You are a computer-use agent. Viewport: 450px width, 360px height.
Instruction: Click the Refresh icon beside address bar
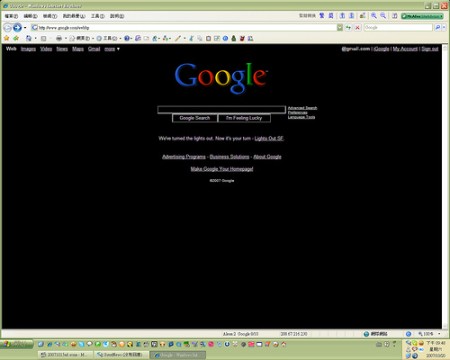[348, 28]
